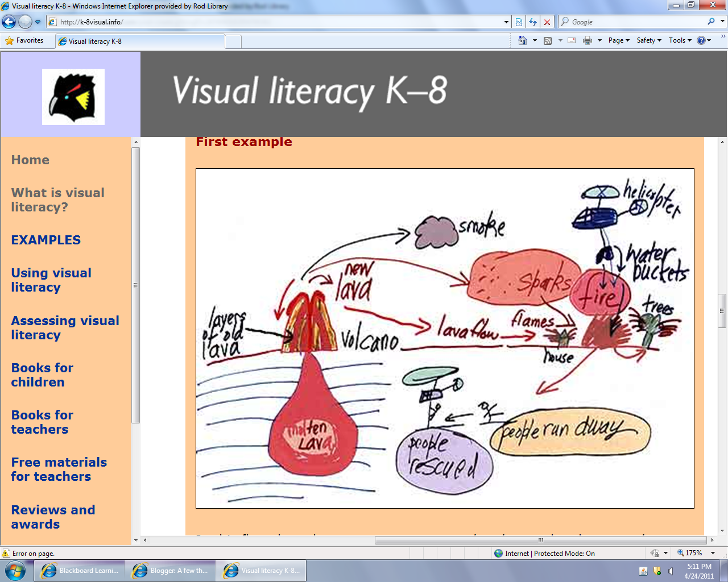Click the volume speaker tray icon
728x582 pixels.
pos(671,571)
